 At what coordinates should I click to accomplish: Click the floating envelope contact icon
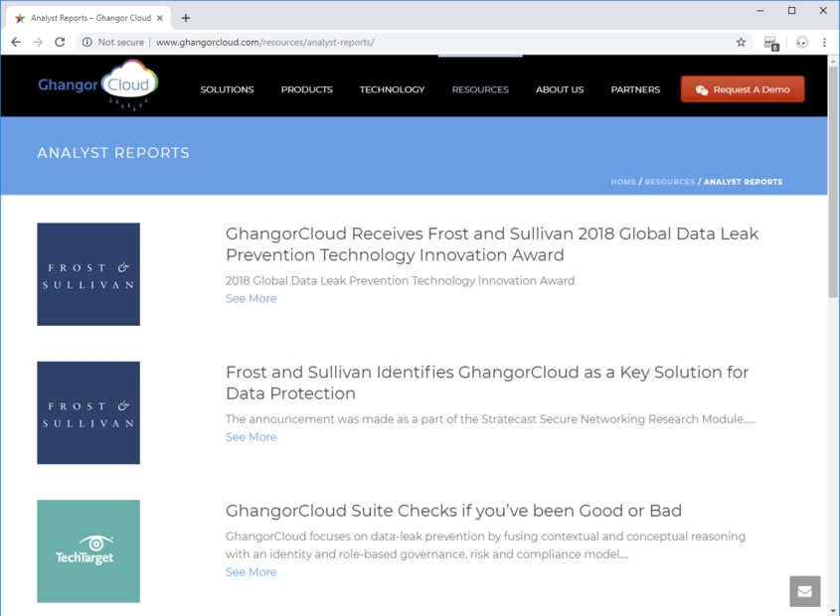[x=804, y=591]
